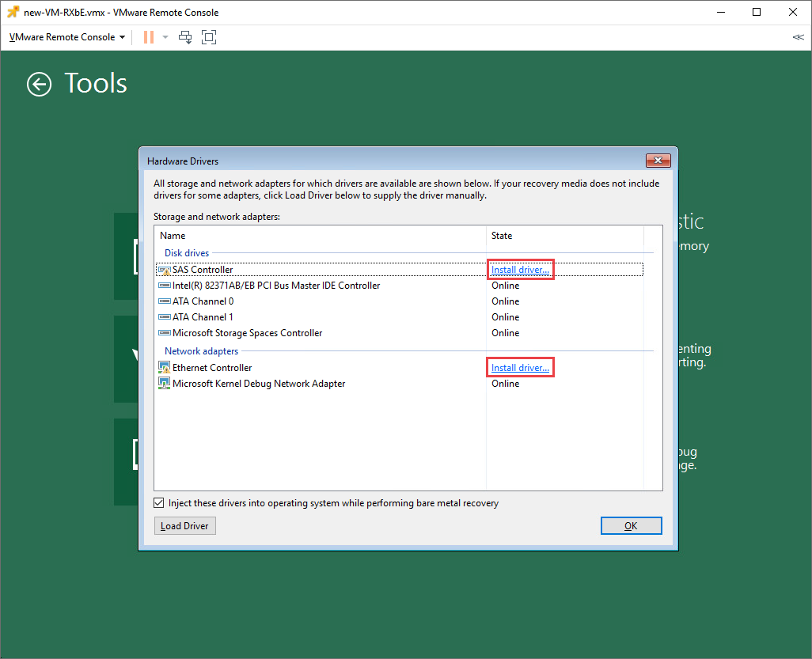The width and height of the screenshot is (812, 659).
Task: Select the Intel 82371AB/EB IDE Controller icon
Action: [x=164, y=286]
